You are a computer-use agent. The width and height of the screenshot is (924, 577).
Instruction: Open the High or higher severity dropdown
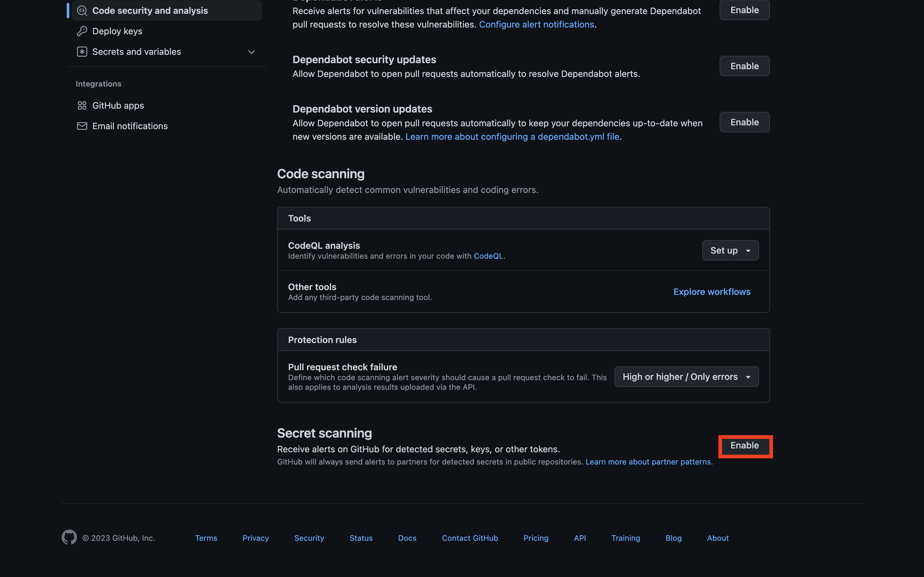[686, 377]
